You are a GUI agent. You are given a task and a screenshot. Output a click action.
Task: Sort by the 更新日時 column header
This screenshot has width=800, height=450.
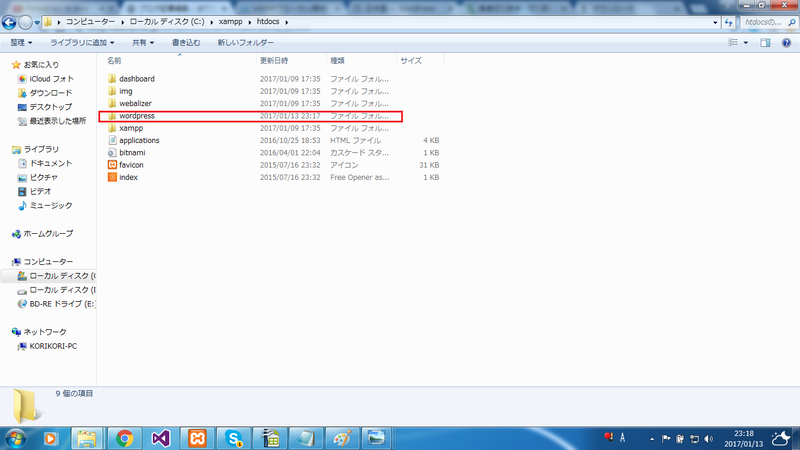click(274, 60)
